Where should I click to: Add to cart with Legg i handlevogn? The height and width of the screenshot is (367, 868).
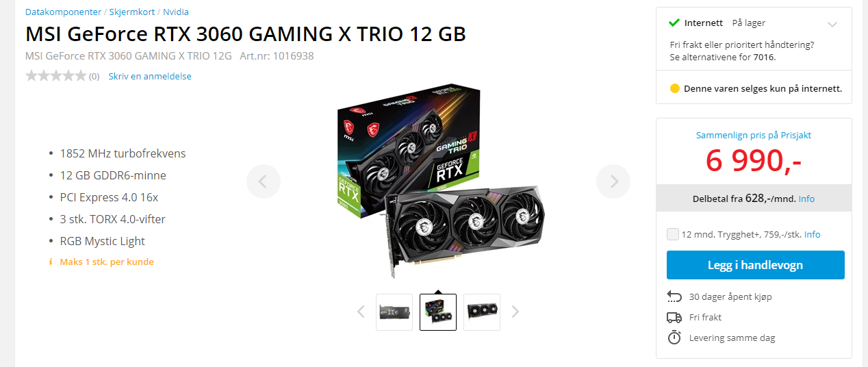tap(756, 265)
